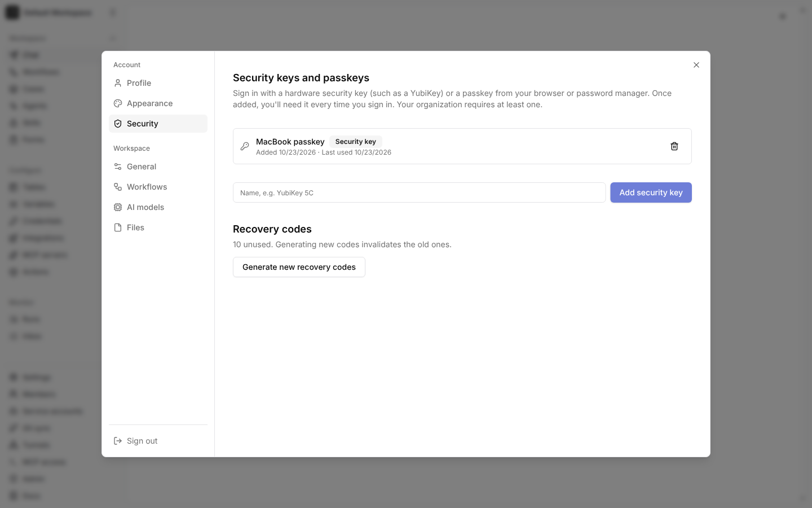
Task: Click the Profile person icon
Action: pyautogui.click(x=118, y=83)
